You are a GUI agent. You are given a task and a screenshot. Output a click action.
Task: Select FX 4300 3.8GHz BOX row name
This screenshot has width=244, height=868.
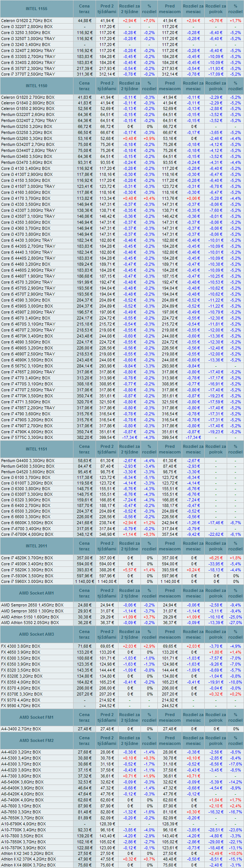pyautogui.click(x=21, y=646)
